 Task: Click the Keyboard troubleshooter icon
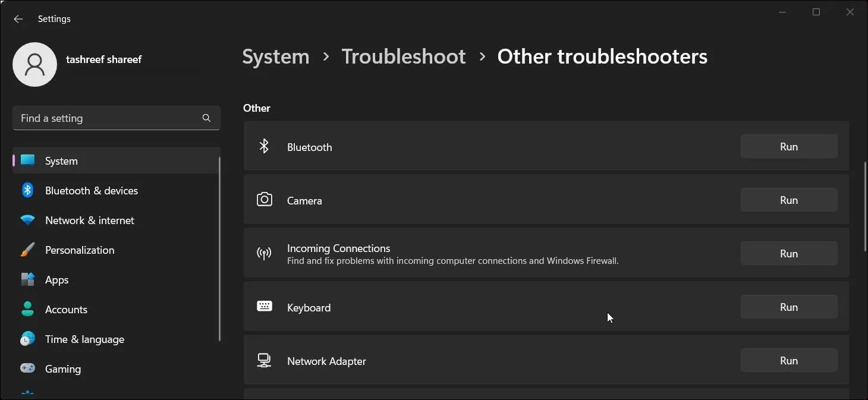point(264,306)
